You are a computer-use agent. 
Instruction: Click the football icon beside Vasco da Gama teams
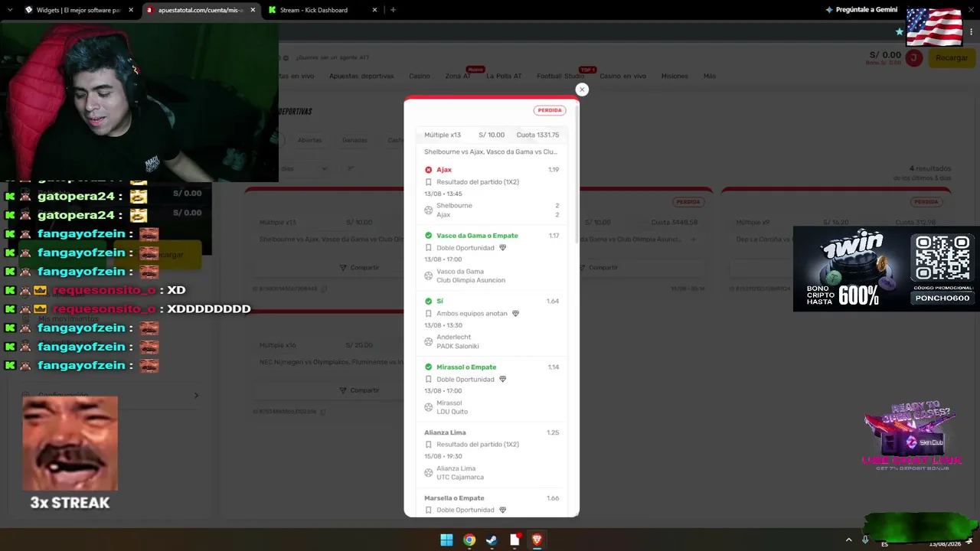[429, 276]
